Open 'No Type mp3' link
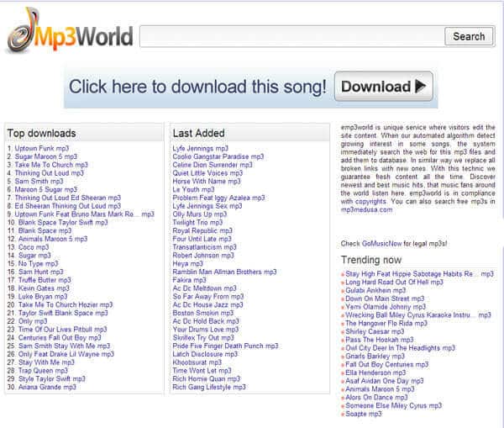The height and width of the screenshot is (428, 504). pyautogui.click(x=39, y=263)
